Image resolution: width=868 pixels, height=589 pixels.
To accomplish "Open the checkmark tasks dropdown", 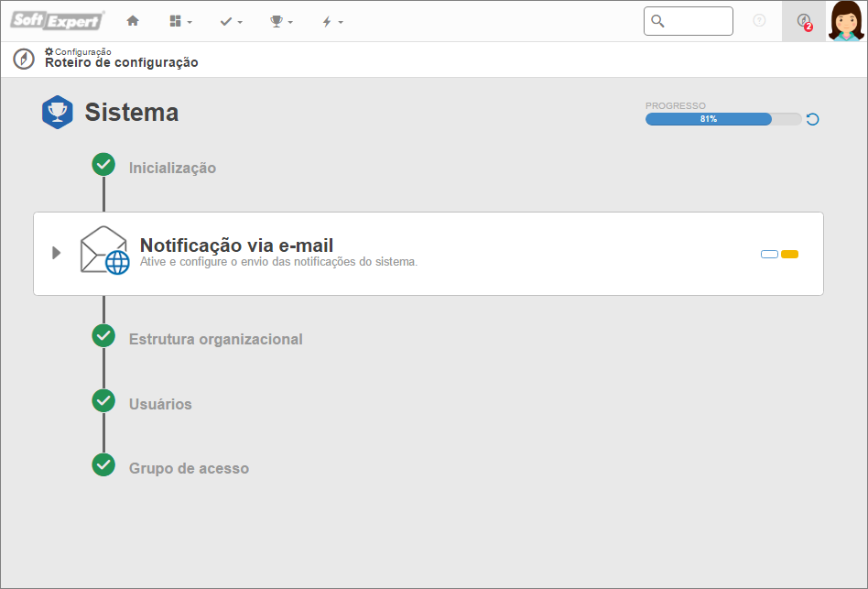I will click(231, 22).
